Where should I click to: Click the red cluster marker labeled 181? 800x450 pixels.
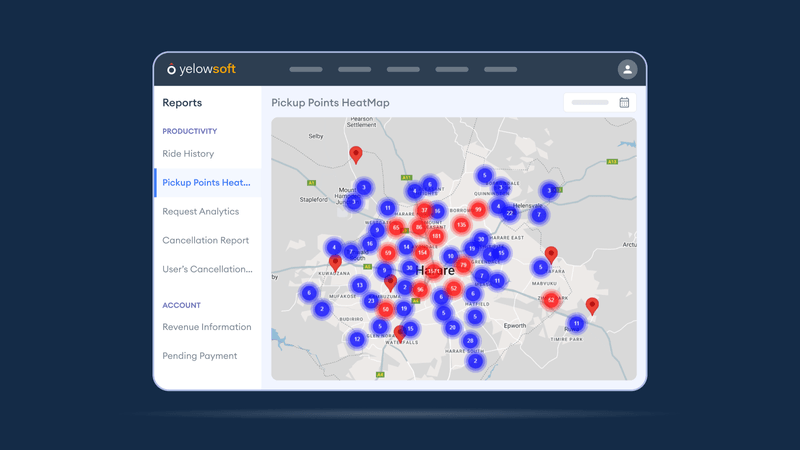[436, 237]
